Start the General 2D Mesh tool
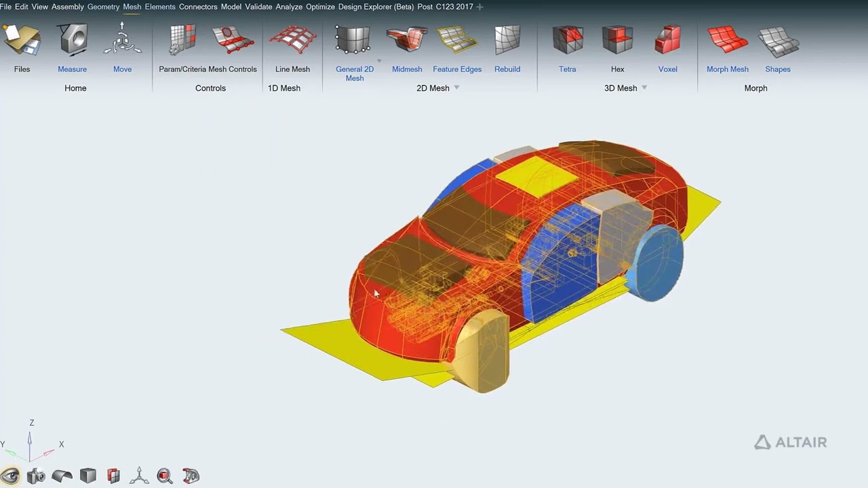This screenshot has height=488, width=868. click(x=353, y=40)
